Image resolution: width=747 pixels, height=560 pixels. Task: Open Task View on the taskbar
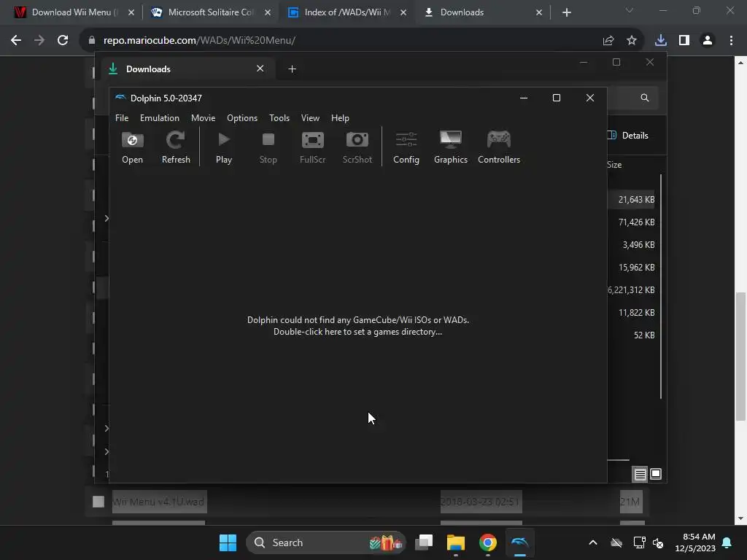(424, 542)
